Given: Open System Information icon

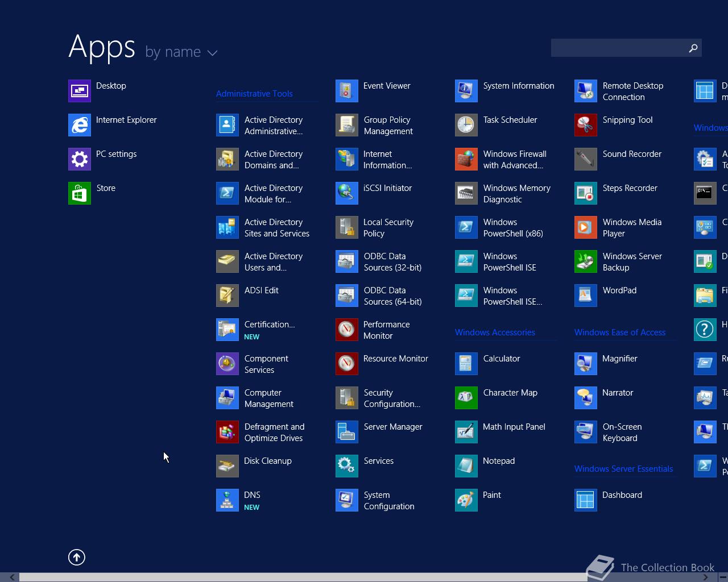Looking at the screenshot, I should point(466,91).
